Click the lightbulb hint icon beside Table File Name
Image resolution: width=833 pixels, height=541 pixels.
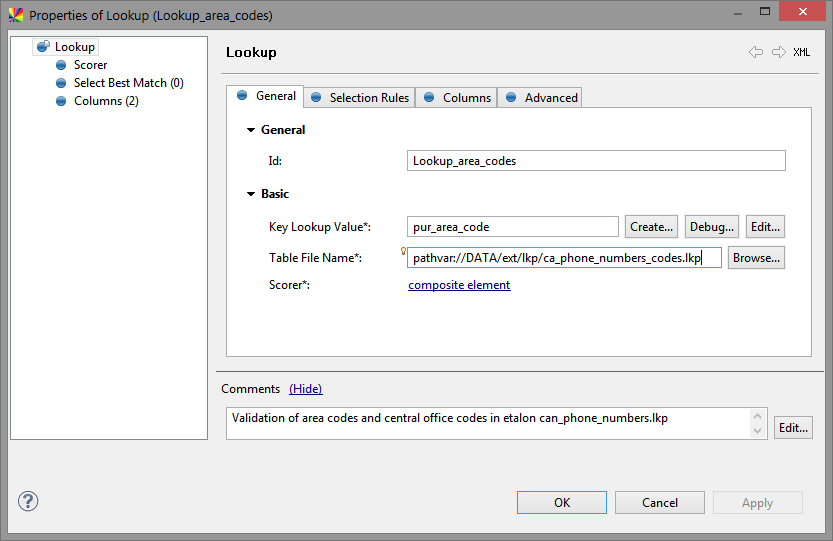tap(402, 252)
